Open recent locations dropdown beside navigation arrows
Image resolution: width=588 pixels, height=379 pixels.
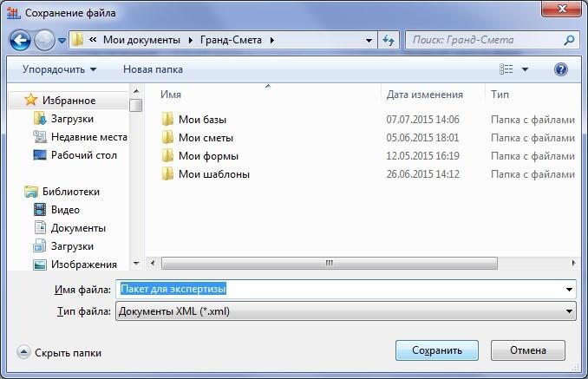click(62, 40)
